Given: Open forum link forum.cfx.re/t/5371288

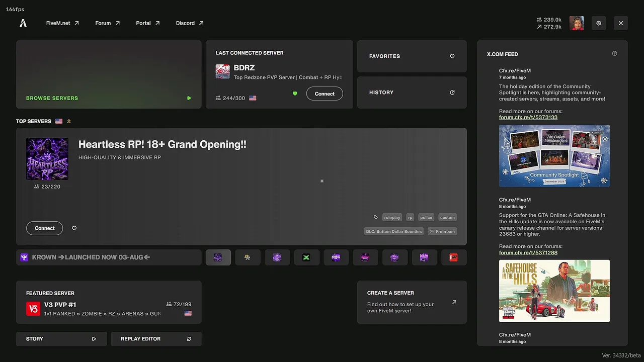Looking at the screenshot, I should (528, 252).
